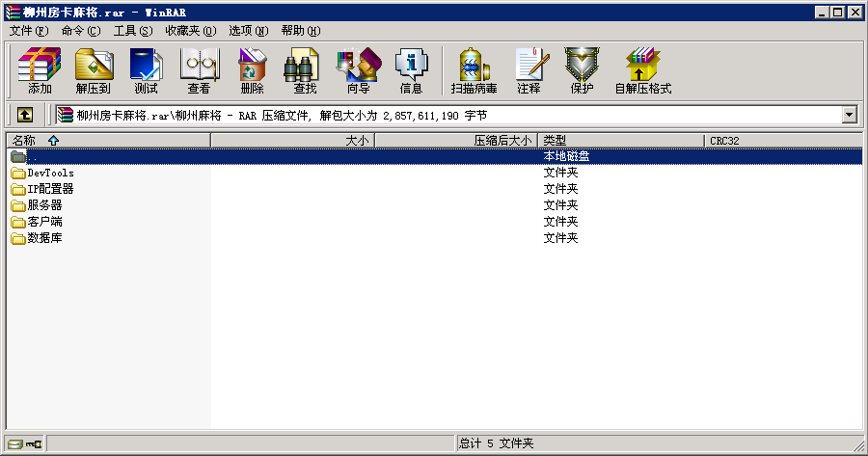Run the 测试 (Test) archive tool

click(x=146, y=70)
